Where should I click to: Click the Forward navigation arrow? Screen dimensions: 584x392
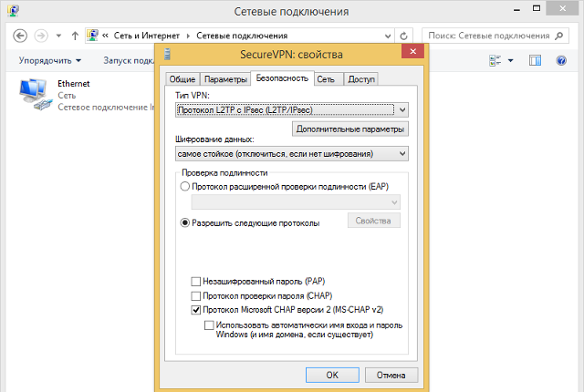click(41, 36)
